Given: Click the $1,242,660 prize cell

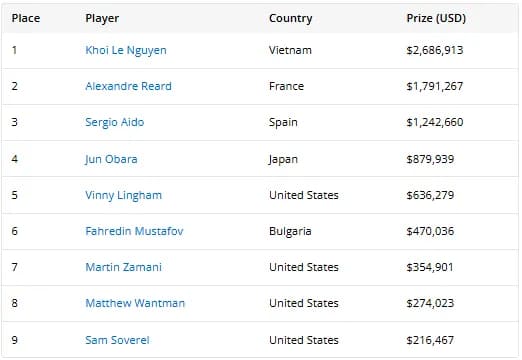Looking at the screenshot, I should tap(435, 122).
